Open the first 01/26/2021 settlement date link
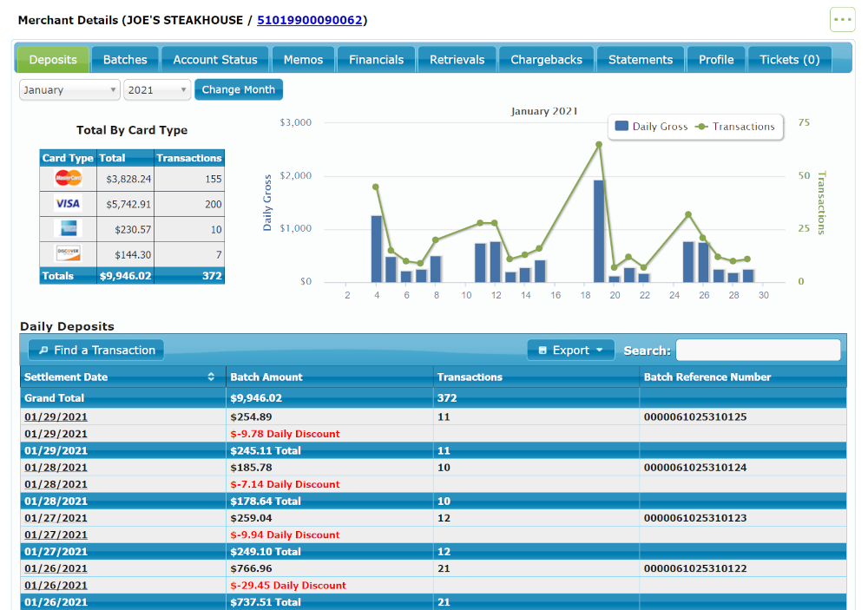The image size is (868, 610). (56, 568)
